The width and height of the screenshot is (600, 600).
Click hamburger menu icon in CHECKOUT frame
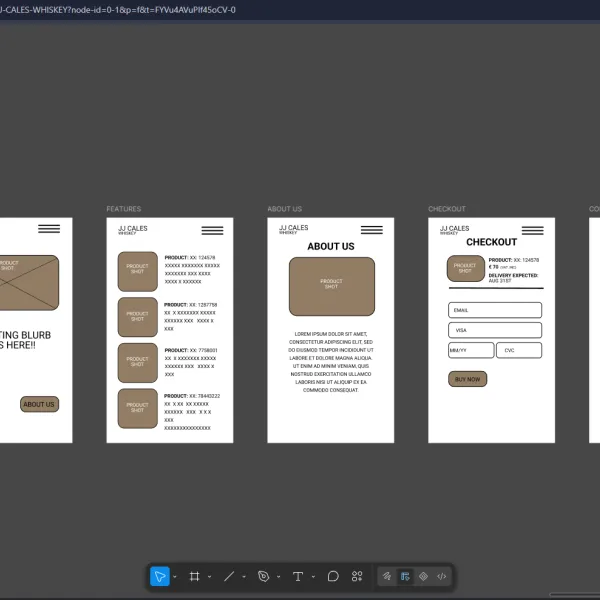click(533, 230)
